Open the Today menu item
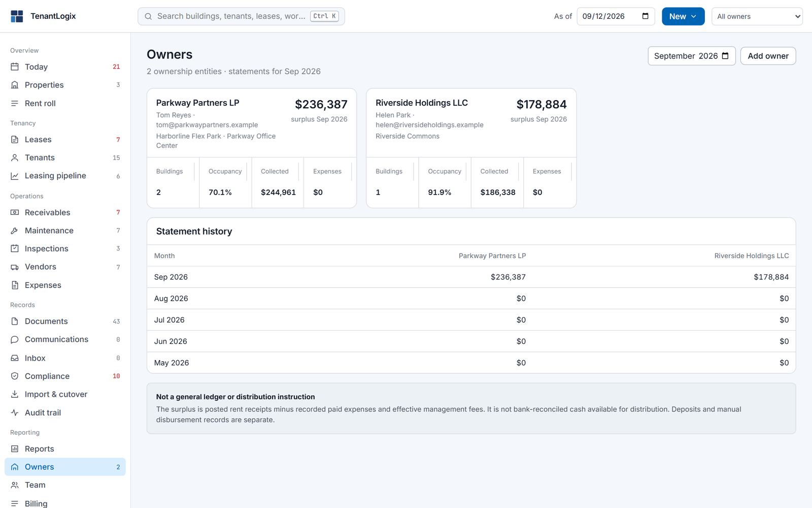Viewport: 812px width, 508px height. pos(65,67)
